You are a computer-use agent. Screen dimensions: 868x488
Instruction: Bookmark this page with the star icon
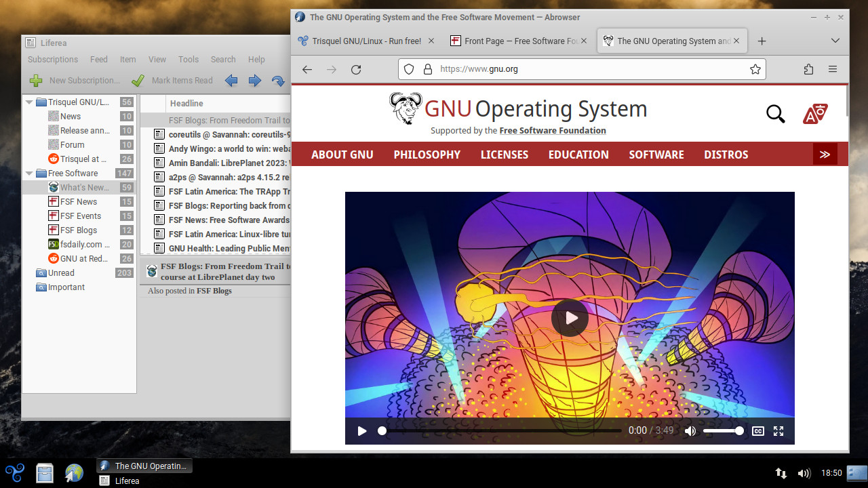[755, 69]
